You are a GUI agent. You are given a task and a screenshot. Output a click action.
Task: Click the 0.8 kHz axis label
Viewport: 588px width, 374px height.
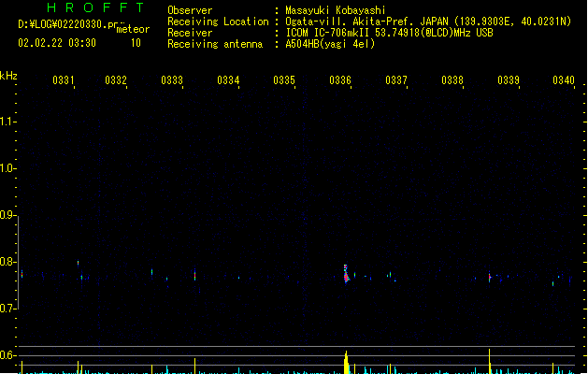click(x=7, y=262)
